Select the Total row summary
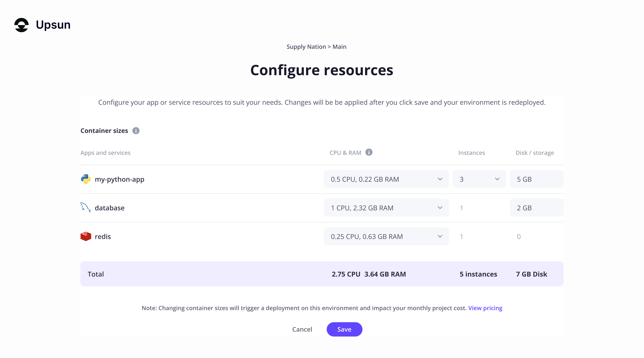644x358 pixels. [x=96, y=274]
